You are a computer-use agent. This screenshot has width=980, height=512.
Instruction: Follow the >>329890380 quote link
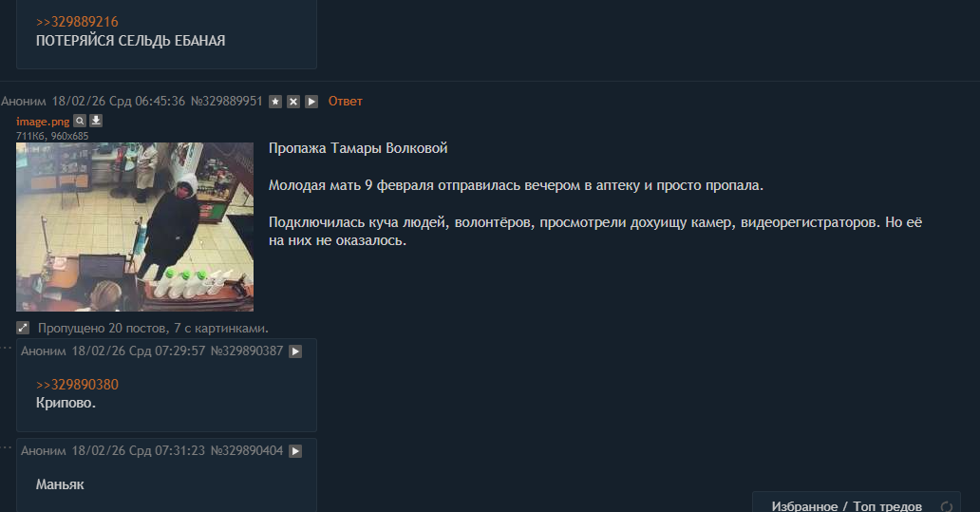77,385
